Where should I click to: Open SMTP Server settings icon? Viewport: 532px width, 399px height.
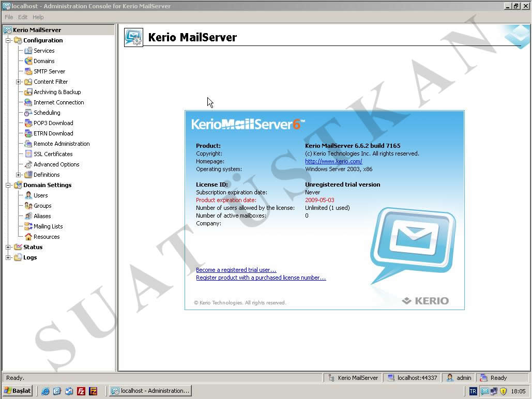[x=28, y=71]
